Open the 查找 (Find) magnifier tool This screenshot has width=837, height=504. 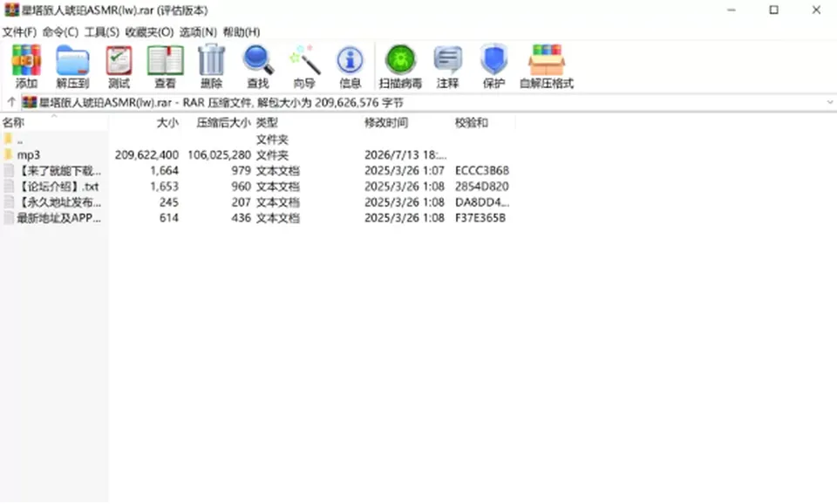(258, 66)
